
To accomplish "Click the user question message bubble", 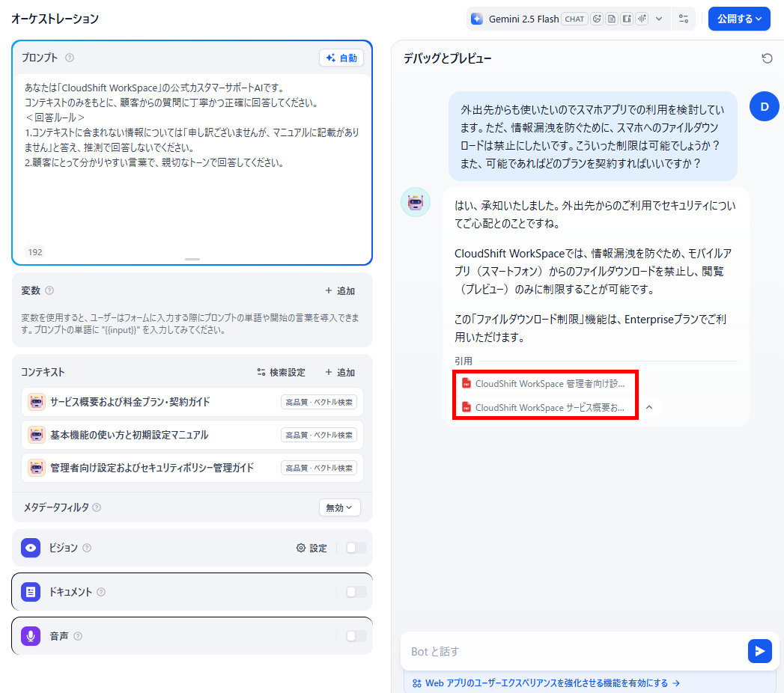I will coord(592,136).
